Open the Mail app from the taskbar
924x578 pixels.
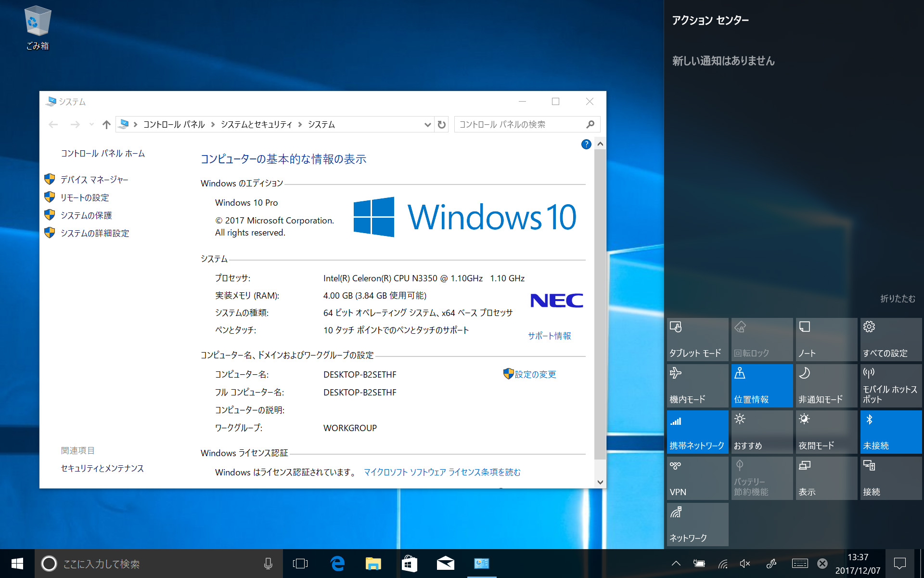point(445,564)
